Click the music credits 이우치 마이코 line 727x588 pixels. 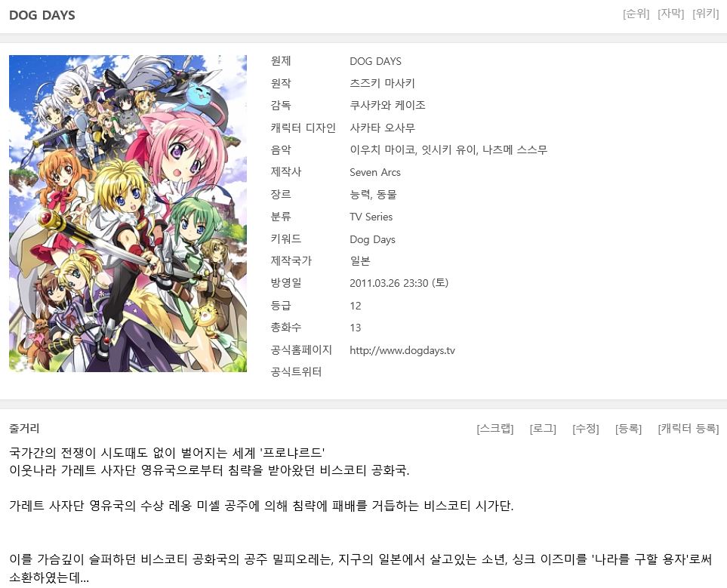[x=448, y=149]
